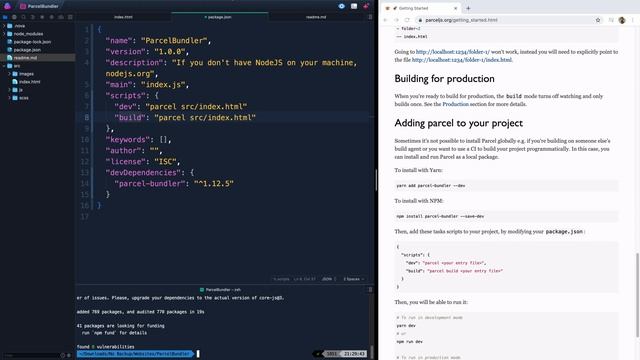The image size is (640, 360).
Task: Open the JSON syntax dropdown in status bar
Action: point(329,279)
